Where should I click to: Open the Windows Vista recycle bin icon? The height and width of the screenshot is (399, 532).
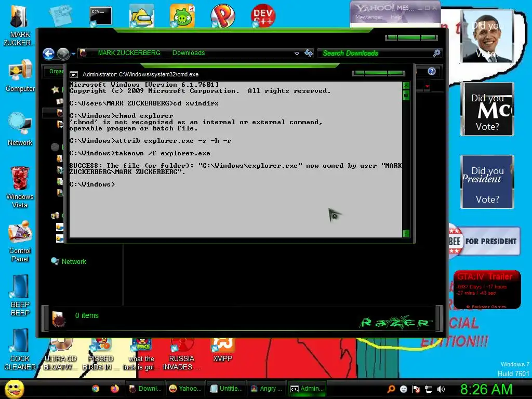(20, 187)
